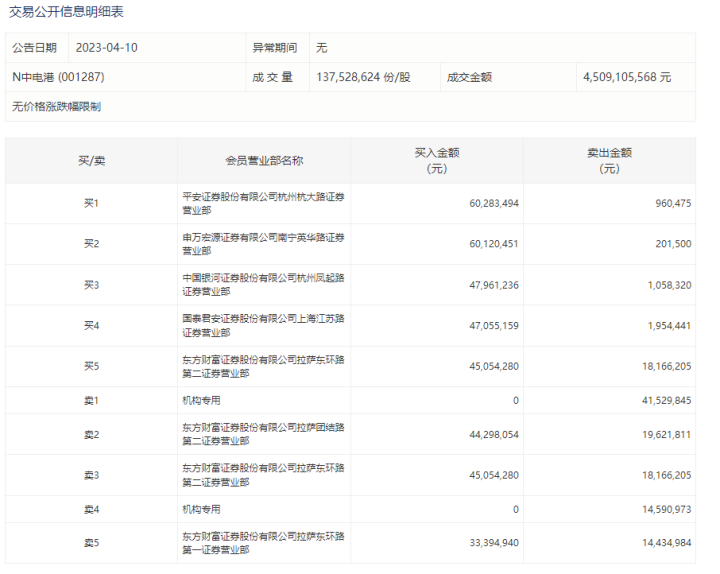This screenshot has height=574, width=720.
Task: Click the 买/卖 column header
Action: pos(91,160)
